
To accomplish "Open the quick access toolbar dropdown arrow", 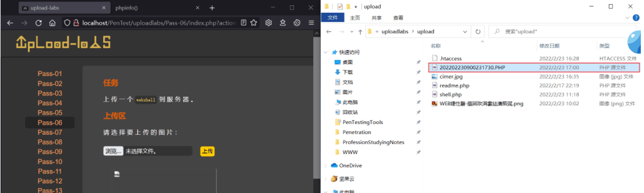I will tap(356, 7).
